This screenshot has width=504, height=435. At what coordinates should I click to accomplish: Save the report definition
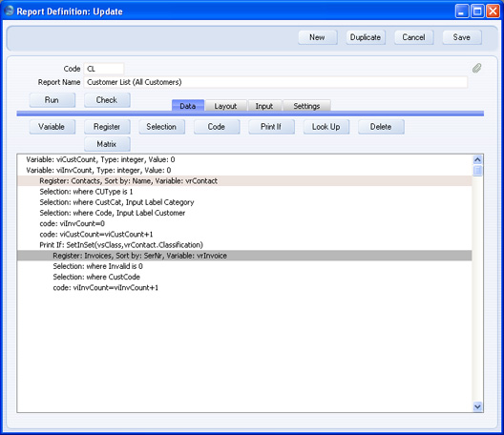pos(462,37)
